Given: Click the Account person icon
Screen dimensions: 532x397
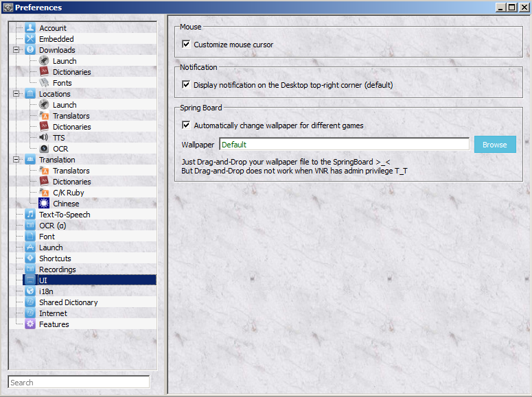Looking at the screenshot, I should (30, 28).
